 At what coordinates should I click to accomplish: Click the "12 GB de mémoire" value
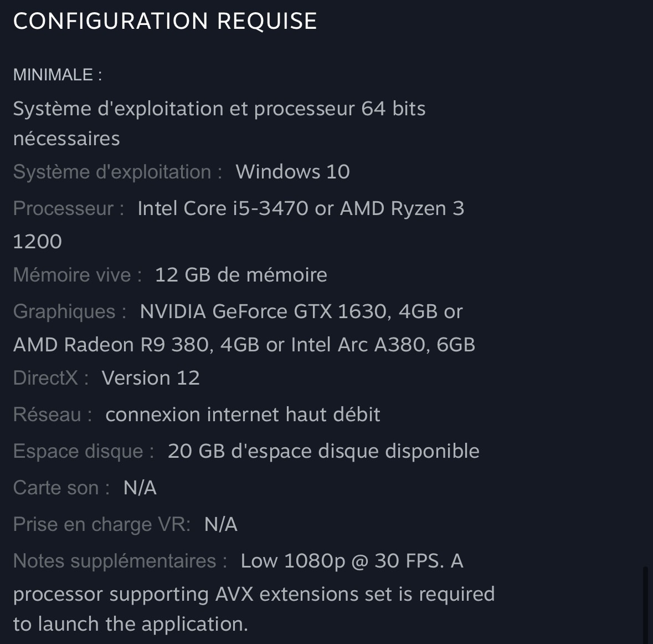[x=241, y=275]
